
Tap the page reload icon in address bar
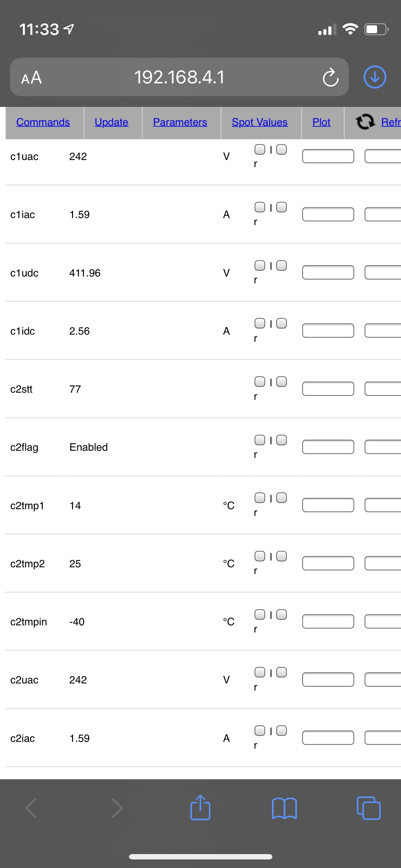coord(330,77)
